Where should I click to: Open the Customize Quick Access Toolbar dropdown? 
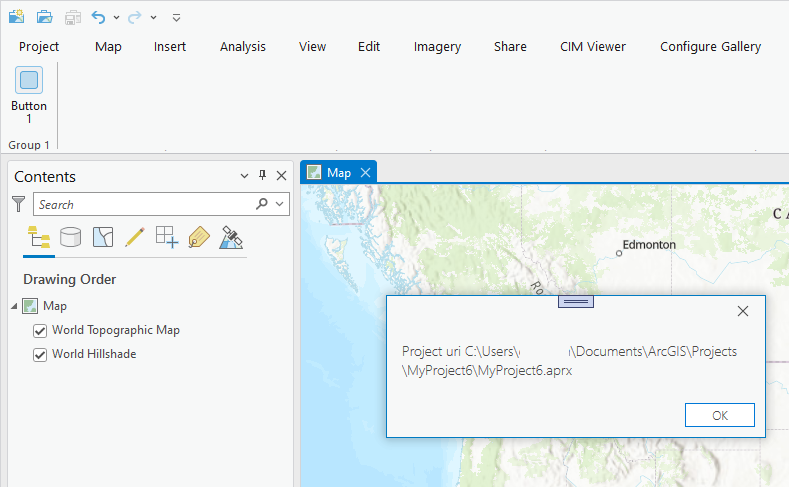tap(176, 18)
